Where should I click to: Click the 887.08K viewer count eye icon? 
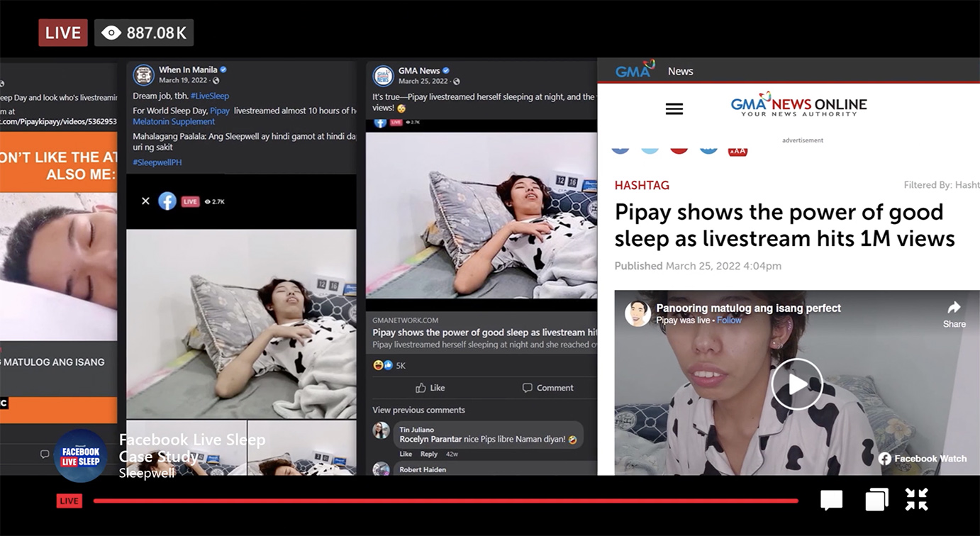pos(111,33)
